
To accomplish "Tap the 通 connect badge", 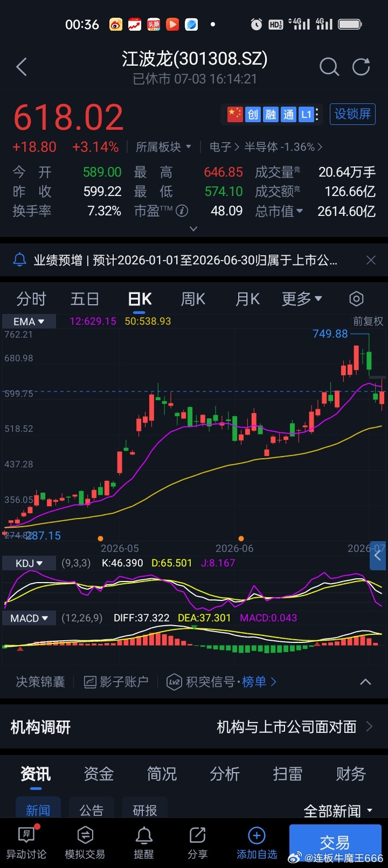I will coord(288,114).
